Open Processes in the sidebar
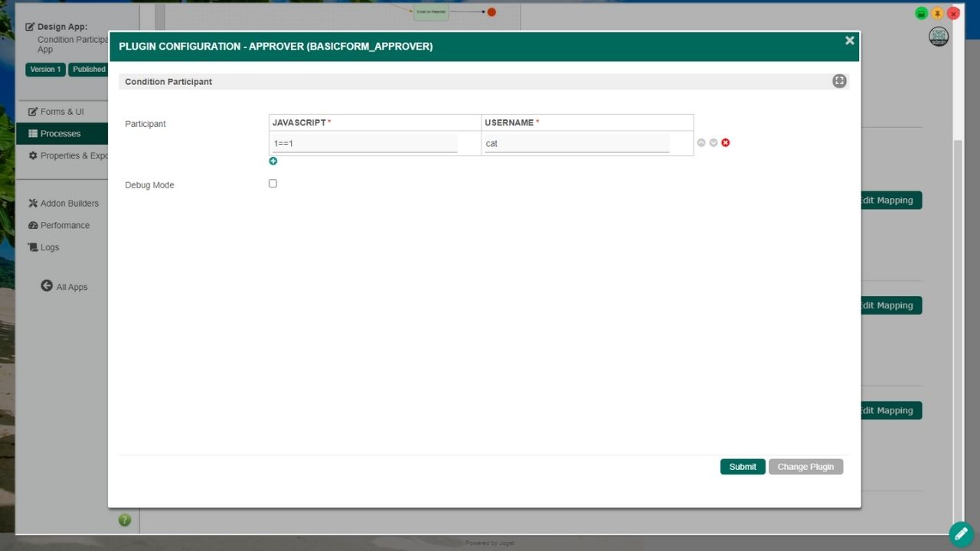Screen dimensions: 980x551 click(60, 134)
